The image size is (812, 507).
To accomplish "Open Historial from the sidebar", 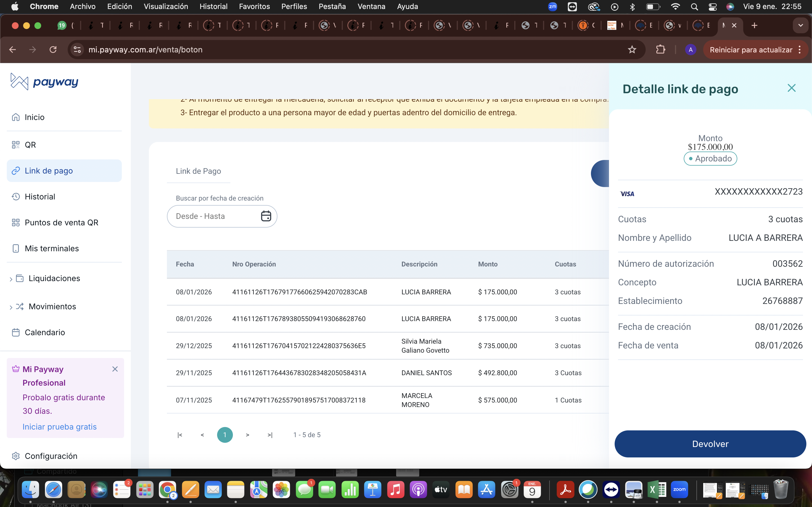I will 39,197.
